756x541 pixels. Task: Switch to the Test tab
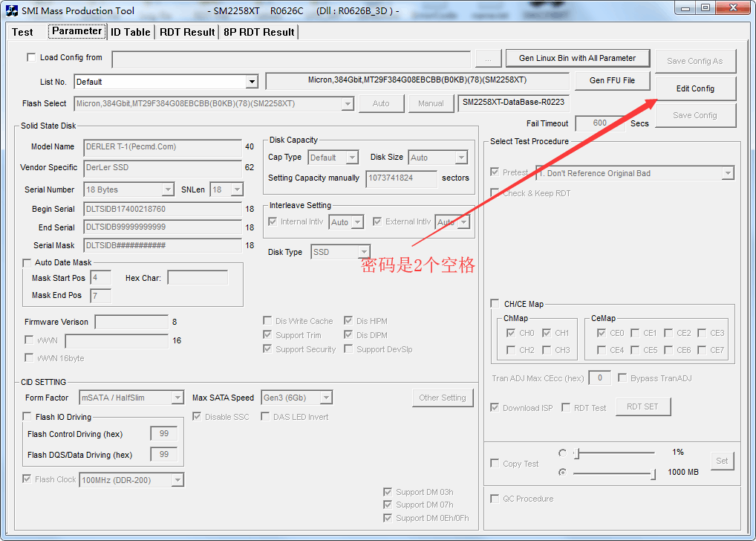point(22,32)
